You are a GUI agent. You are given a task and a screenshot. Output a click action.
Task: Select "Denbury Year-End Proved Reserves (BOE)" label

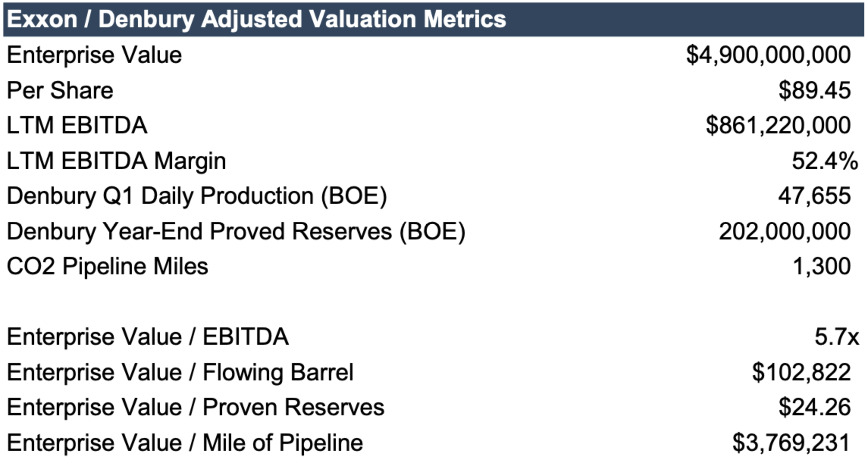coord(236,231)
